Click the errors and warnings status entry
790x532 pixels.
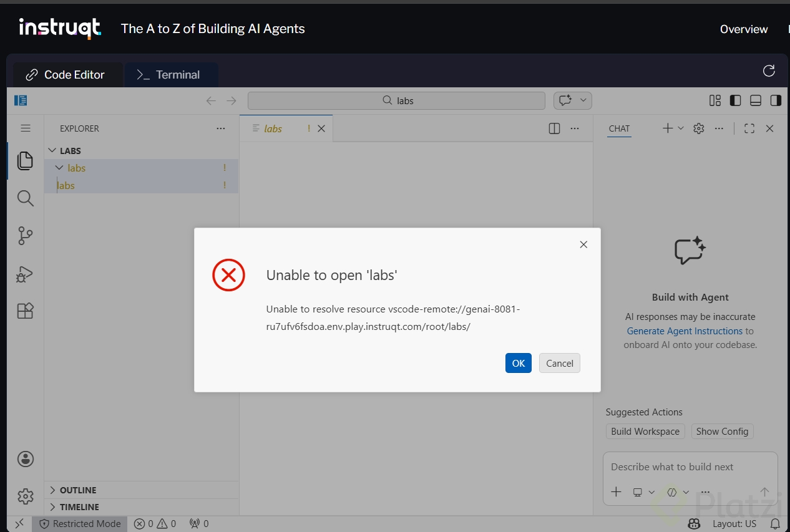point(155,524)
